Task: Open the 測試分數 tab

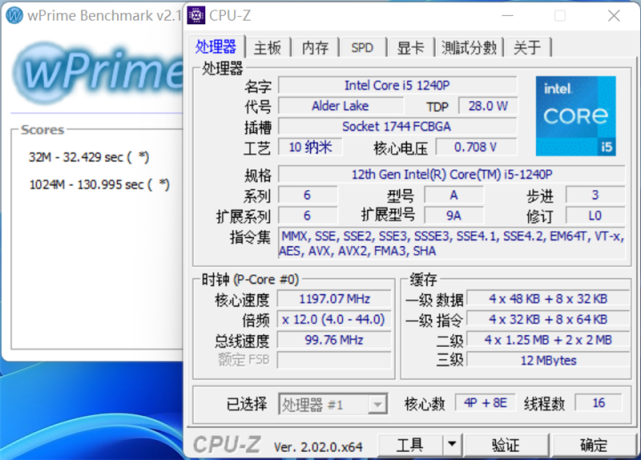Action: click(469, 48)
